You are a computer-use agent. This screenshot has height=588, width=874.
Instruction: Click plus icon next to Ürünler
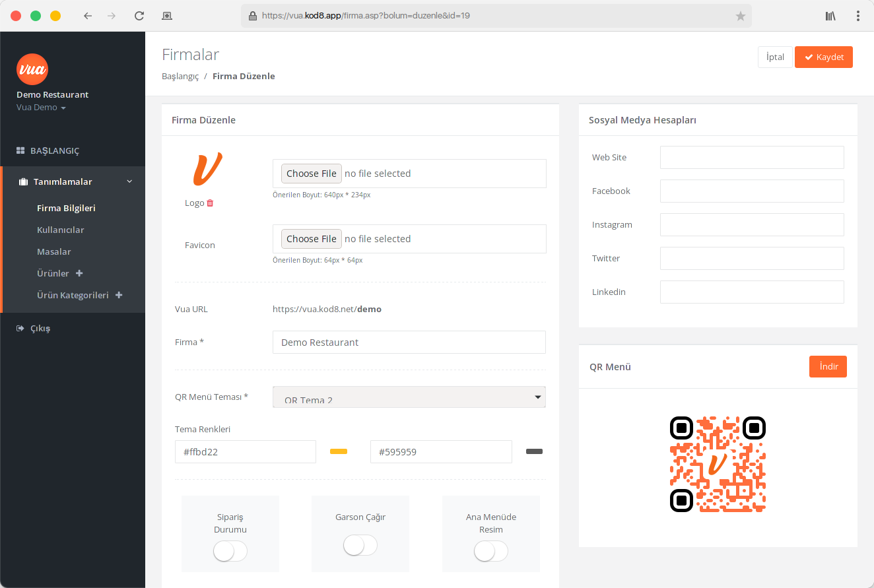point(79,273)
